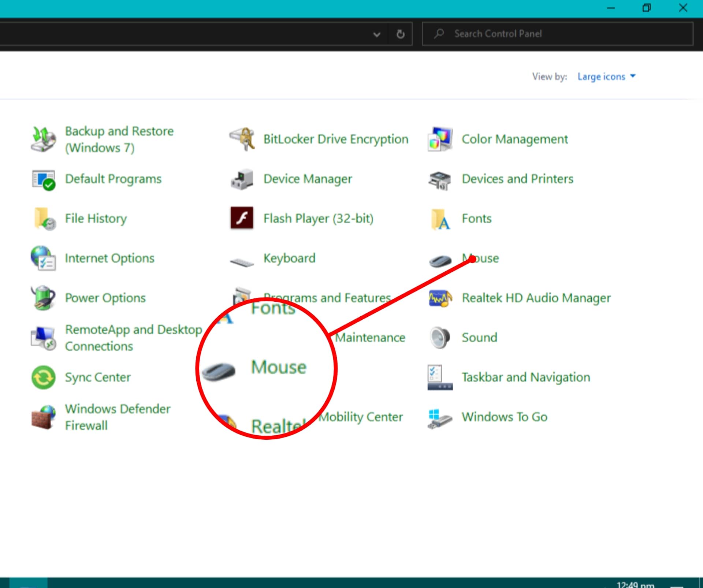Click the BitLocker Drive Encryption link

(x=336, y=139)
